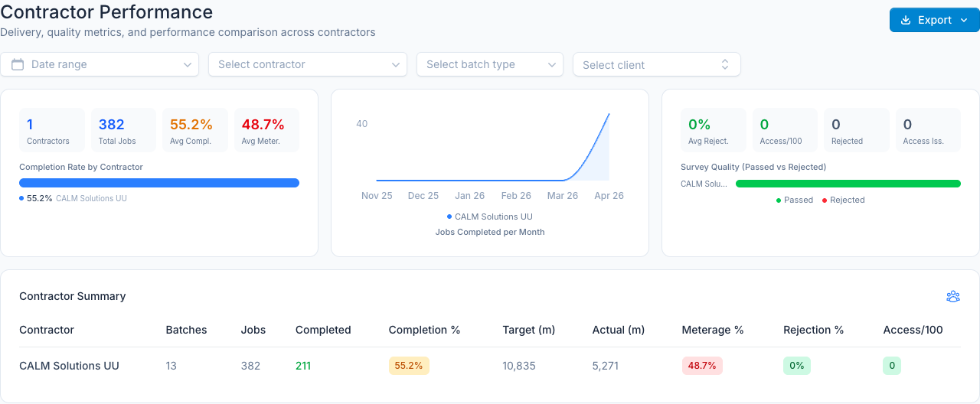Click the Contractors count card
The width and height of the screenshot is (980, 404).
pyautogui.click(x=52, y=130)
